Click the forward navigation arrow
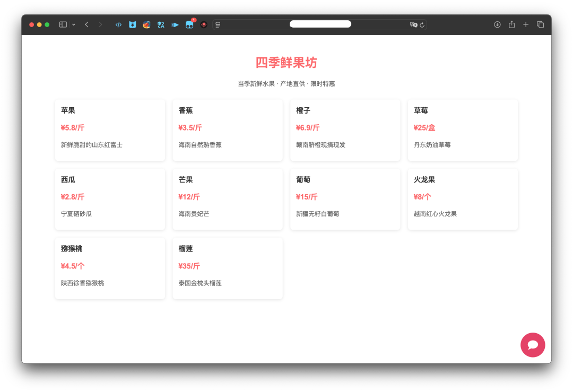 100,24
